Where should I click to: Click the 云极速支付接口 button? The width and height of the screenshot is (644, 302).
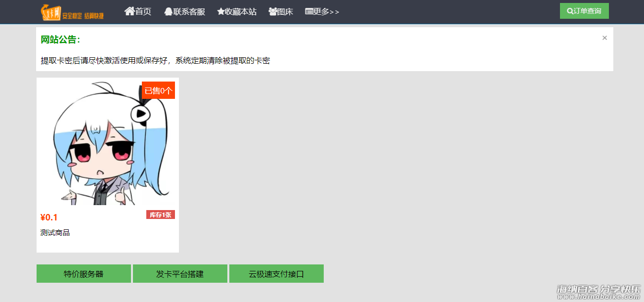[276, 274]
